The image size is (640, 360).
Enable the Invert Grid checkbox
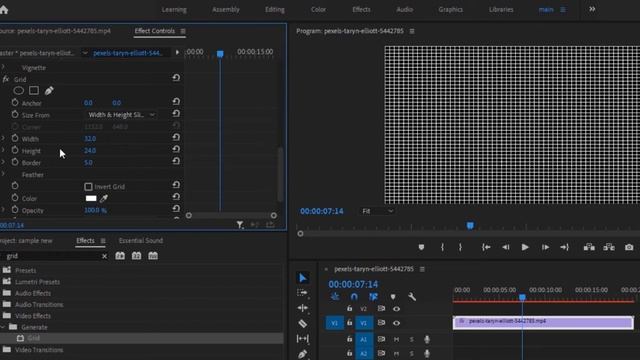[x=88, y=187]
